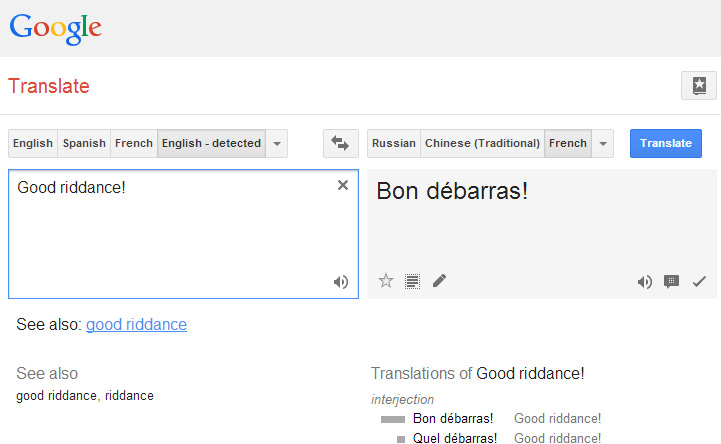This screenshot has width=721, height=444.
Task: Select French as target language
Action: pos(568,143)
